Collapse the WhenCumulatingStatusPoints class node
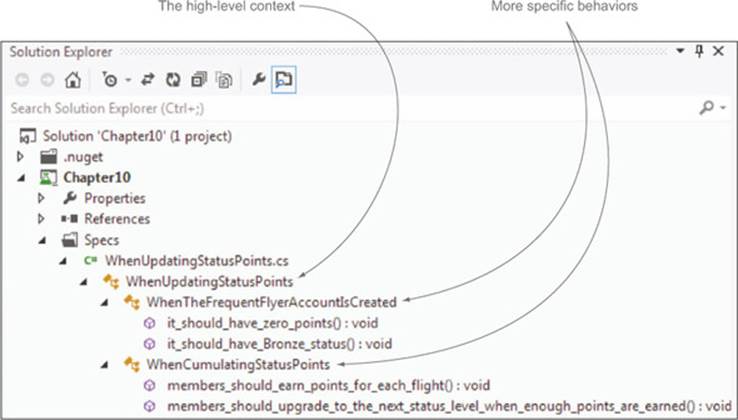 click(x=104, y=365)
